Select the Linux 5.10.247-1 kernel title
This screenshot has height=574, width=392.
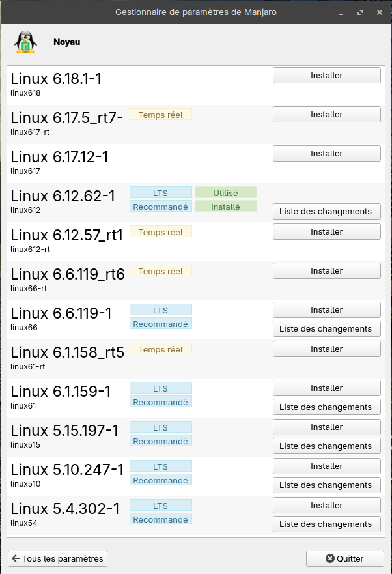point(67,470)
